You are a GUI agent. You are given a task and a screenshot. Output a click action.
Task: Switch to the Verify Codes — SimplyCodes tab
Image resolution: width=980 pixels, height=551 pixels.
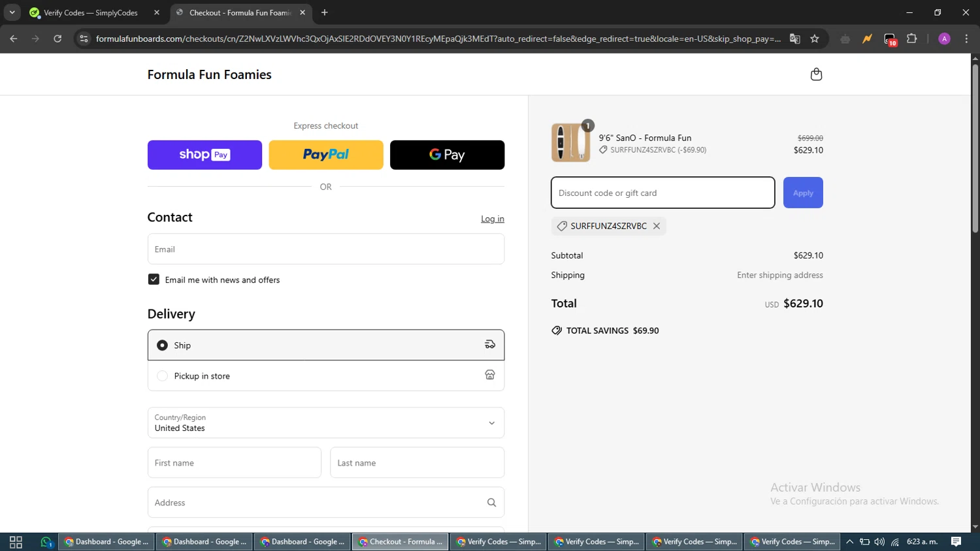[95, 12]
